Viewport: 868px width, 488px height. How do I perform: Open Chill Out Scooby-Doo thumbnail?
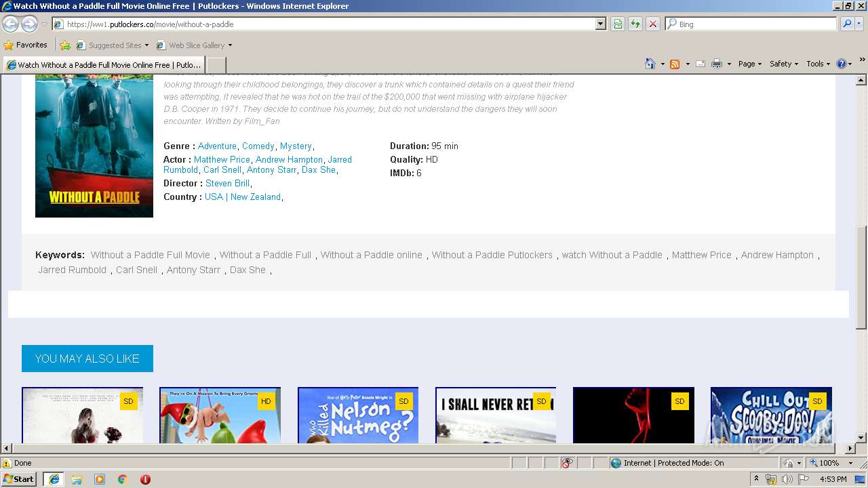(x=771, y=415)
